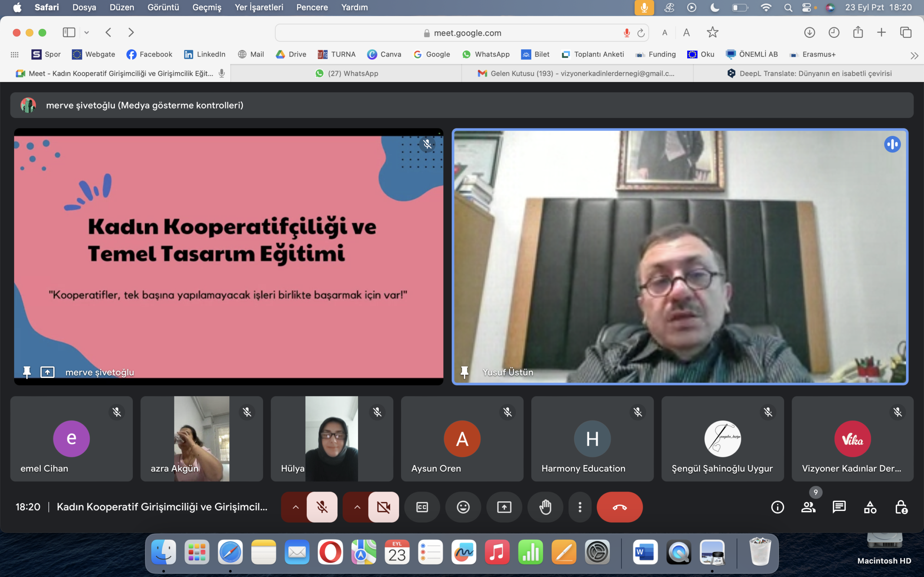The width and height of the screenshot is (924, 577).
Task: Open host controls lock icon
Action: 901,507
